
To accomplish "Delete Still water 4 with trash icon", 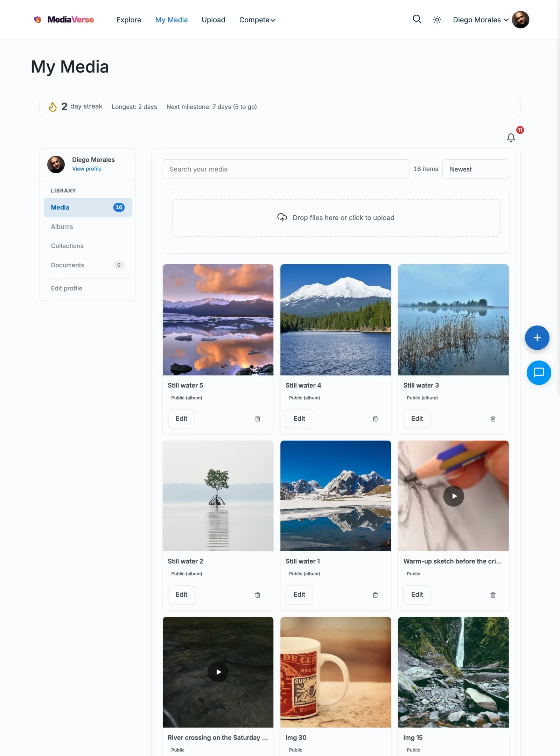I will click(375, 419).
